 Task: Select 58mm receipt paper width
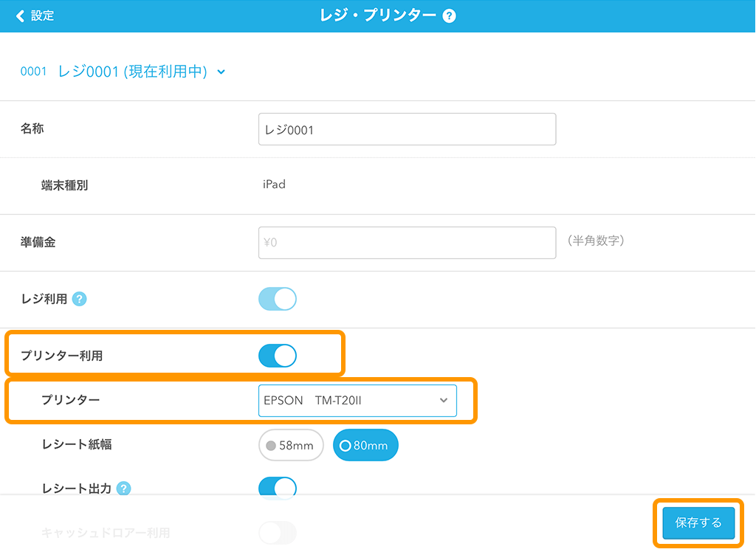point(291,445)
